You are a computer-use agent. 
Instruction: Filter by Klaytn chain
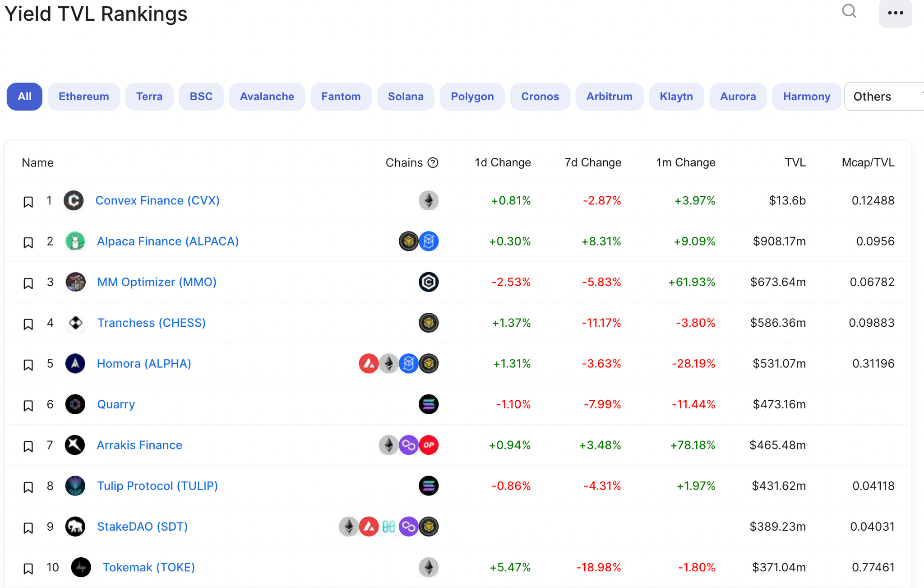[x=676, y=97]
